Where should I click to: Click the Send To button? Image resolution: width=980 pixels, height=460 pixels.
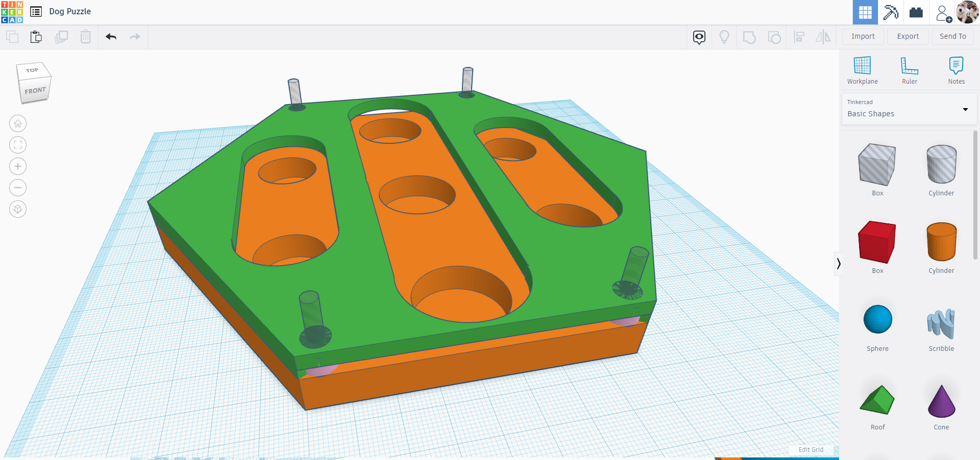click(x=953, y=36)
